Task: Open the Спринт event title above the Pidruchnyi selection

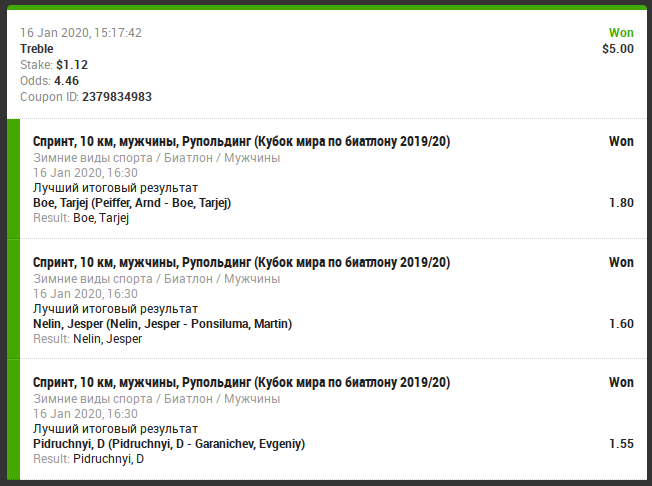Action: pyautogui.click(x=242, y=383)
